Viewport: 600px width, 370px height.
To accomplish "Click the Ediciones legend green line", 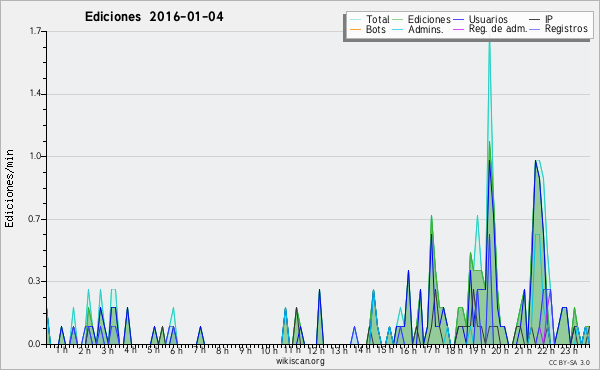I will (398, 20).
